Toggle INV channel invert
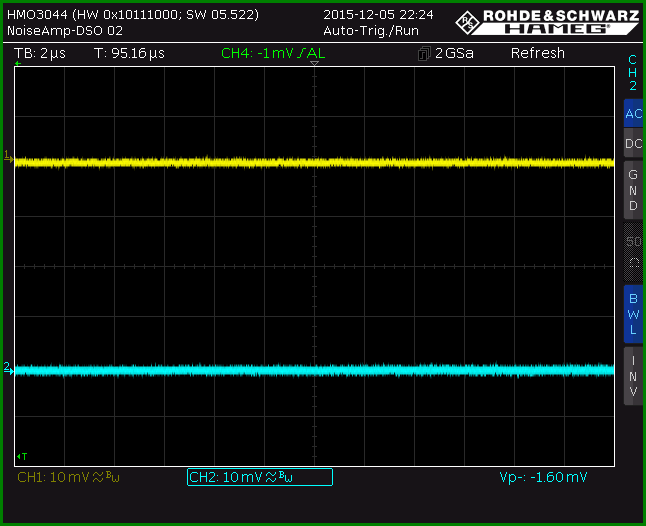The image size is (646, 526). point(633,376)
